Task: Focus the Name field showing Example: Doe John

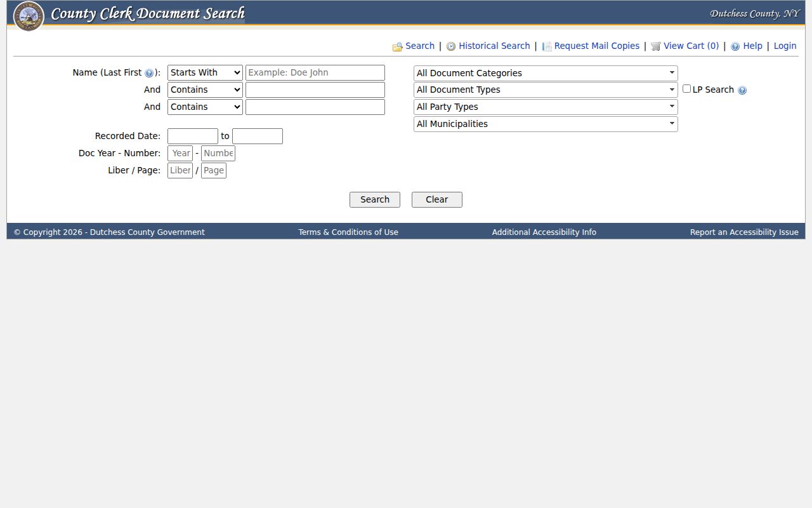Action: [315, 73]
